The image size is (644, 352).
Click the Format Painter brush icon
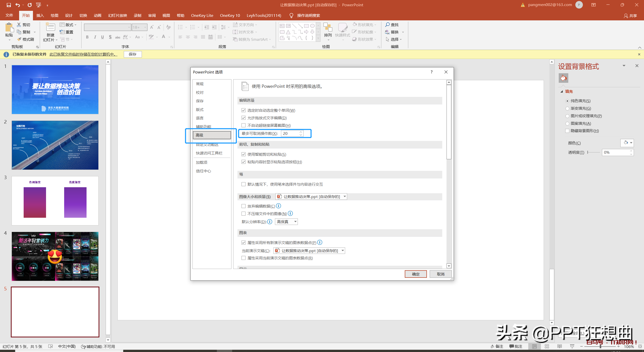(19, 39)
